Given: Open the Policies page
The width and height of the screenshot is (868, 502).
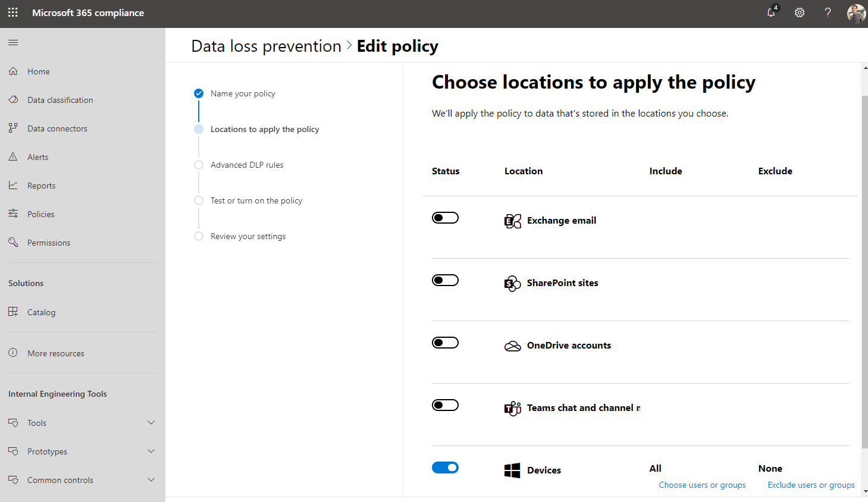Looking at the screenshot, I should [39, 214].
